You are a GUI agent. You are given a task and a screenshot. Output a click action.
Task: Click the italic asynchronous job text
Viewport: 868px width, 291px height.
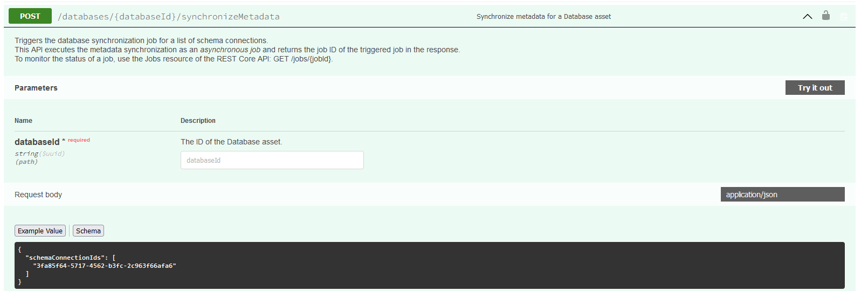[230, 50]
